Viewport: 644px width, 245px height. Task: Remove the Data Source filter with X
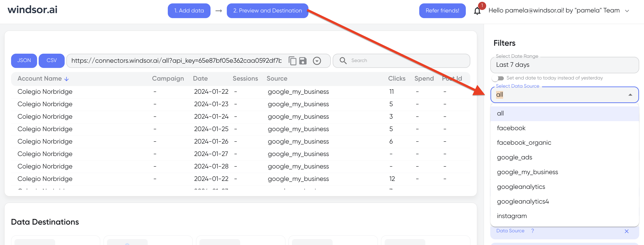627,231
